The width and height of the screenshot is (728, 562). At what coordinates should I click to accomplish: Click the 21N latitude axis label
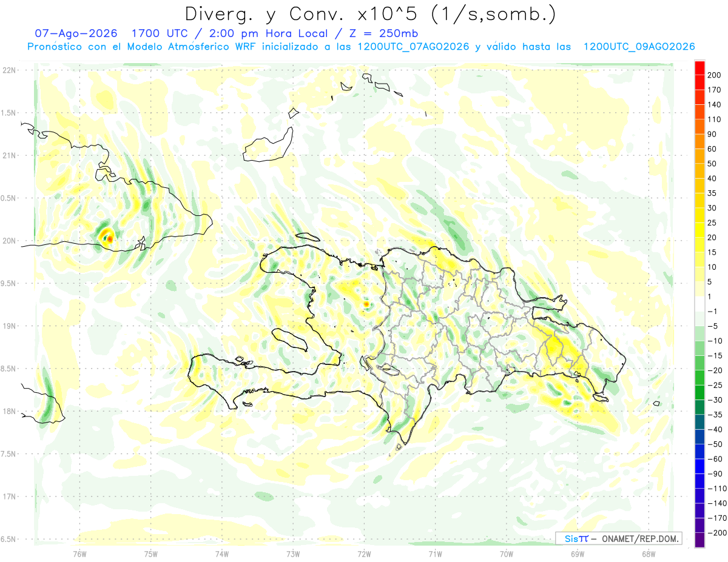[9, 155]
